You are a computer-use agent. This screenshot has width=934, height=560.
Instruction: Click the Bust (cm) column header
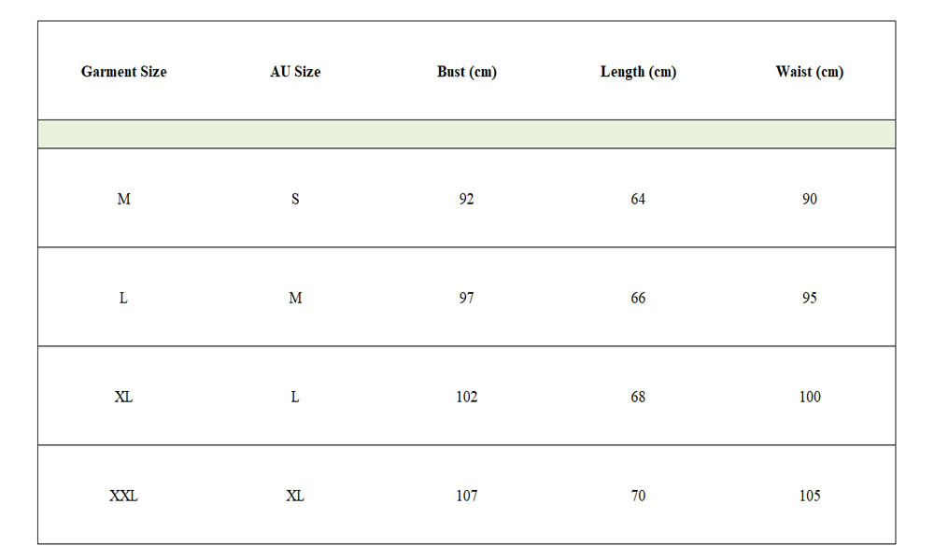coord(466,72)
